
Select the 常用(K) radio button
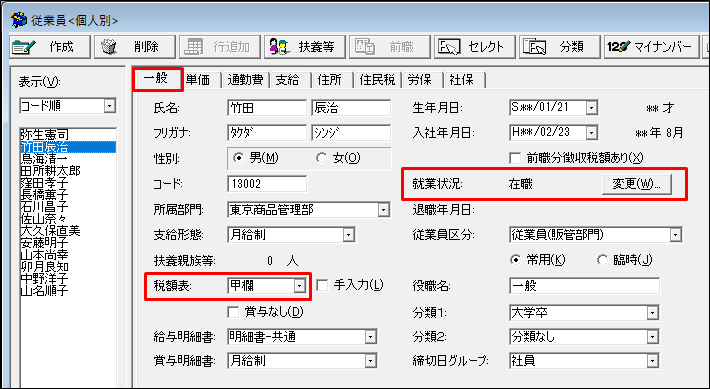coord(515,260)
